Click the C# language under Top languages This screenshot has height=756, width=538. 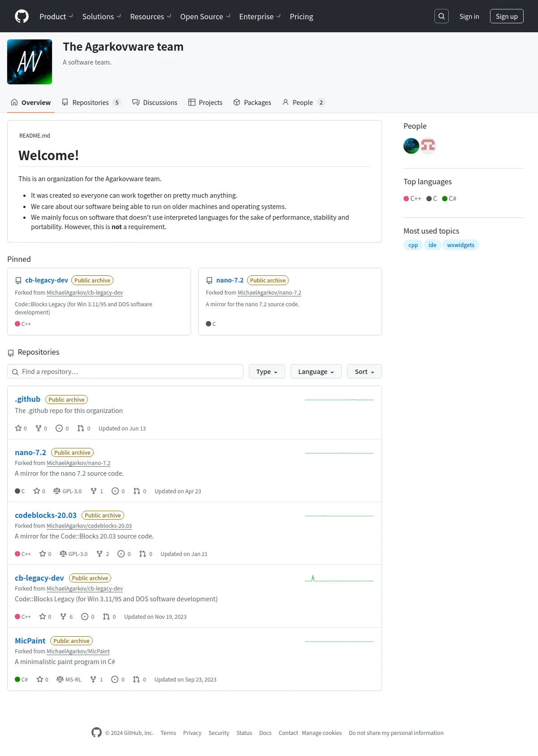tap(449, 198)
